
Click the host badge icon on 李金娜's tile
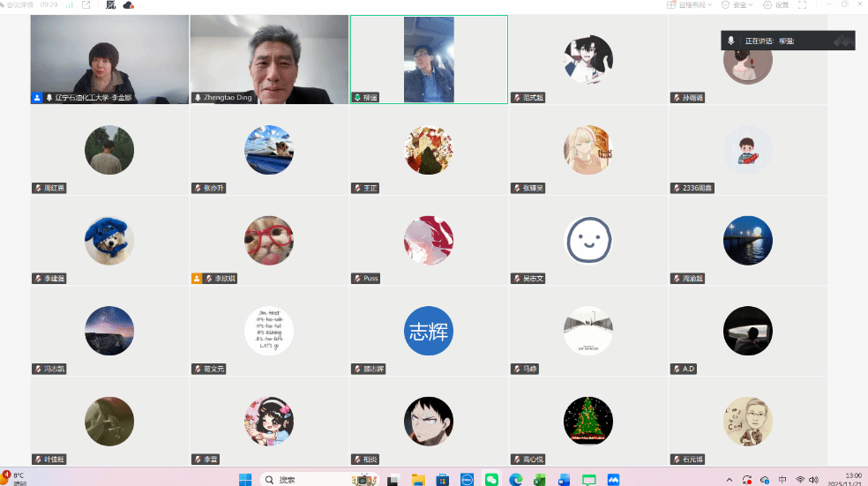click(x=37, y=98)
